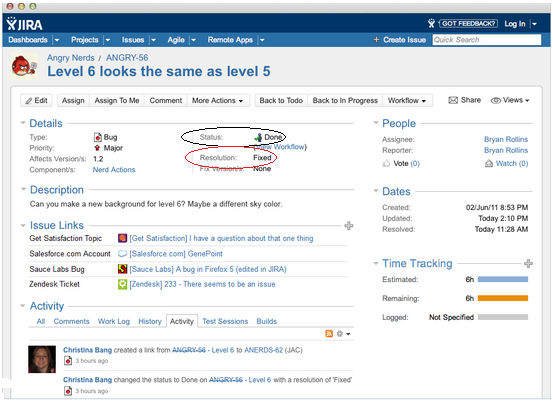Collapse the Activity section
The height and width of the screenshot is (402, 553).
(23, 305)
